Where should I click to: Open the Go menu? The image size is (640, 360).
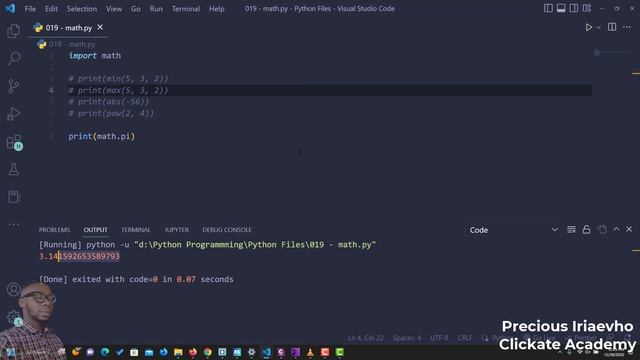pos(136,9)
